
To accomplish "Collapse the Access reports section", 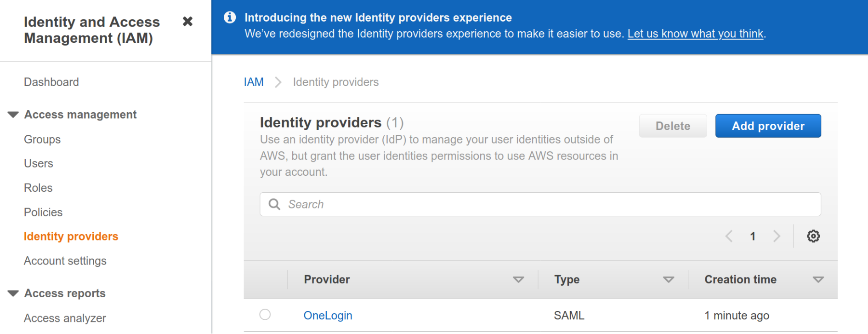I will [13, 294].
